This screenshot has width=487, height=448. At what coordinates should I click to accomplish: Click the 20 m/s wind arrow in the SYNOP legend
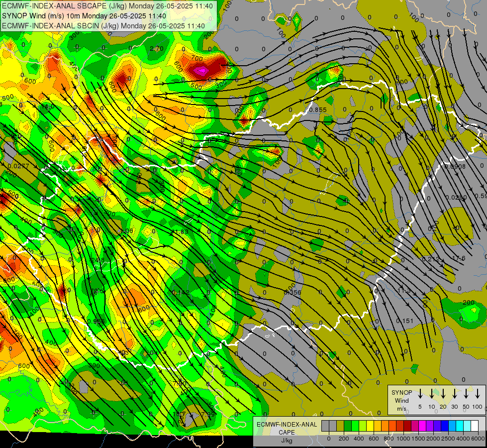[x=443, y=393]
